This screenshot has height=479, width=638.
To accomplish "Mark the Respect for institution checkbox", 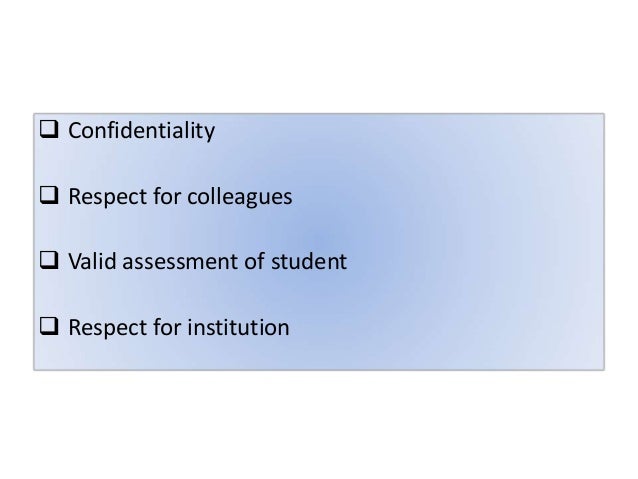I will [x=49, y=326].
